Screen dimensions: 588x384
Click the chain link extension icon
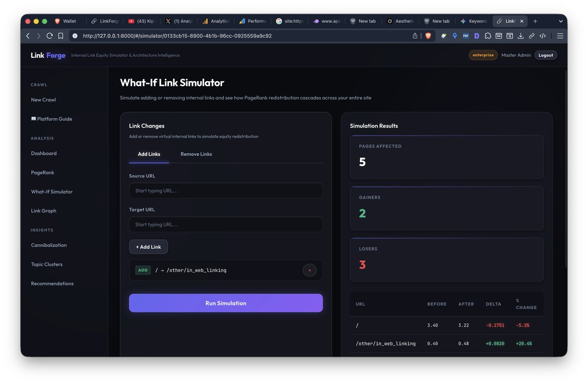(532, 36)
